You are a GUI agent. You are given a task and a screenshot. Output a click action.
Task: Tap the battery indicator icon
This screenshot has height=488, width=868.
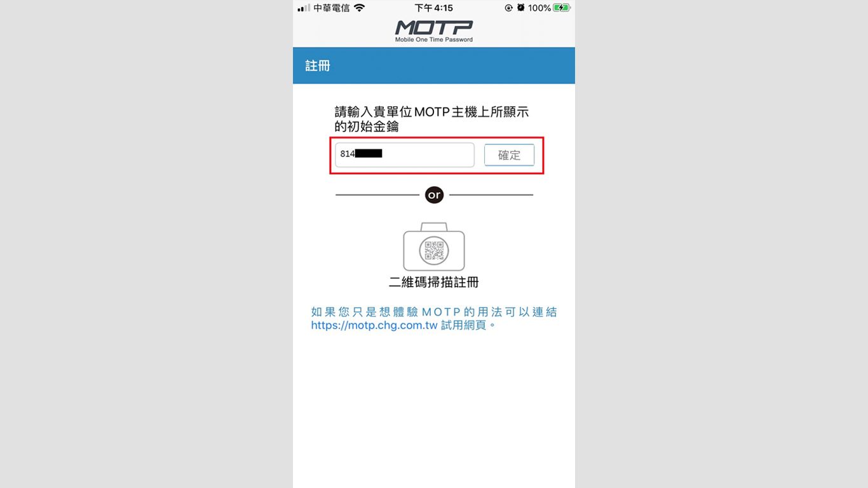point(562,8)
